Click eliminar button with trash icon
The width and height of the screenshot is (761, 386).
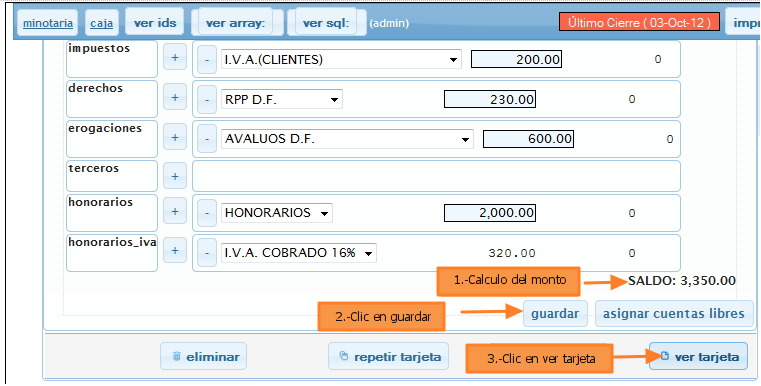tap(204, 357)
